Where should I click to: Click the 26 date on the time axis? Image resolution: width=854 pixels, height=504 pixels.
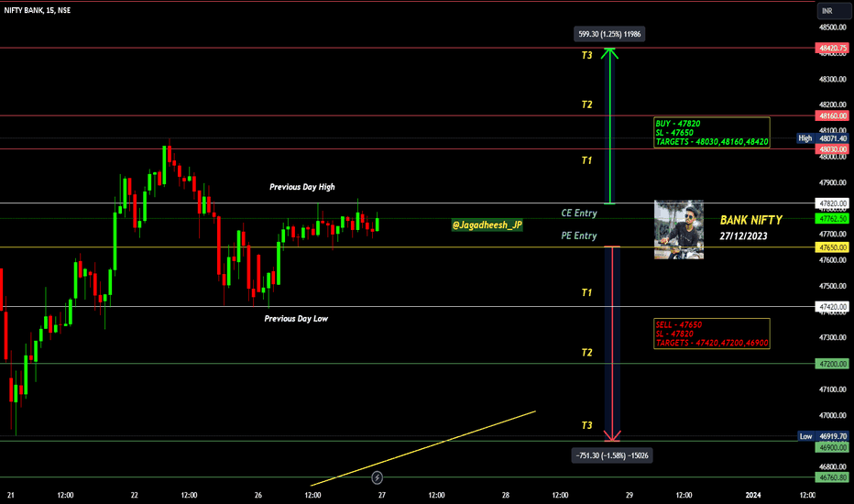258,495
